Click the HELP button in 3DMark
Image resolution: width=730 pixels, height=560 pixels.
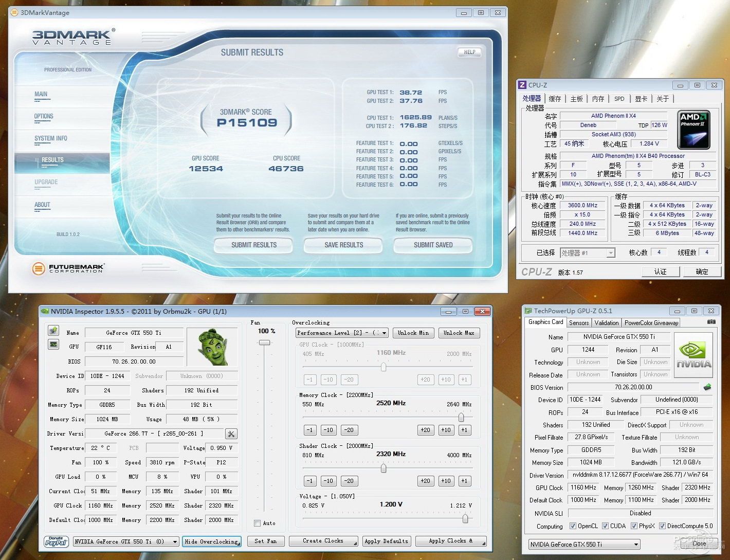click(469, 52)
